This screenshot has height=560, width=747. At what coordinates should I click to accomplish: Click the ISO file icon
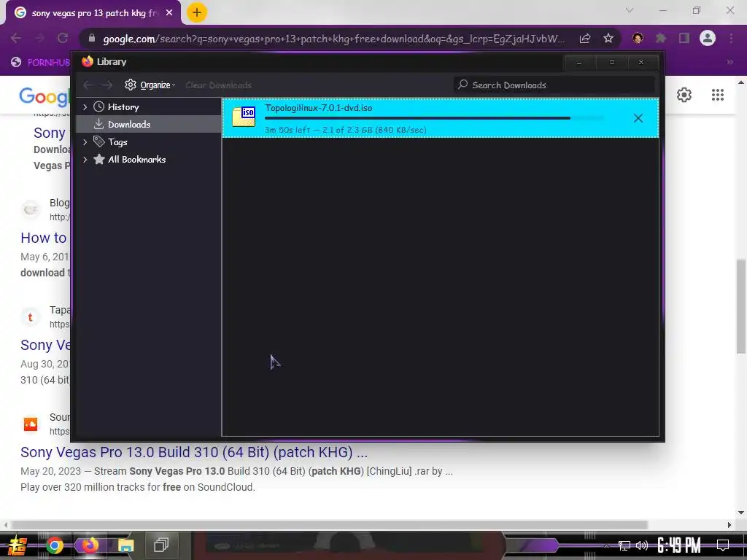pyautogui.click(x=244, y=117)
